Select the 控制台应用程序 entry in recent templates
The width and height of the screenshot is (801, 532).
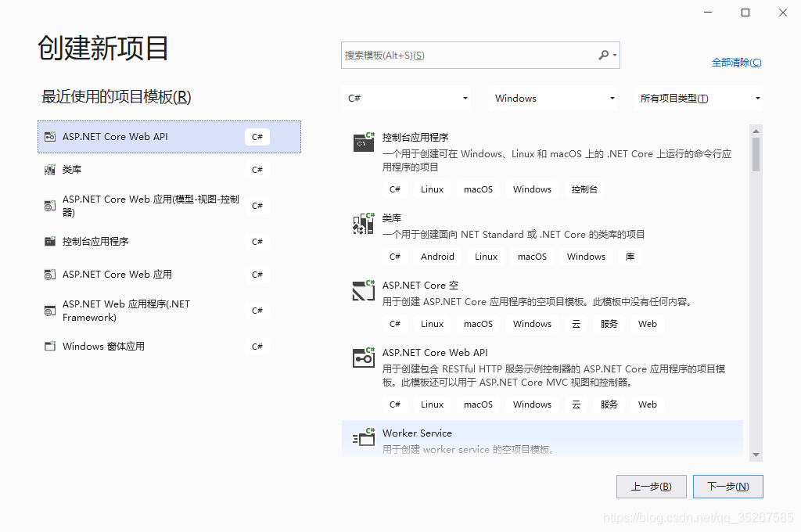click(117, 241)
